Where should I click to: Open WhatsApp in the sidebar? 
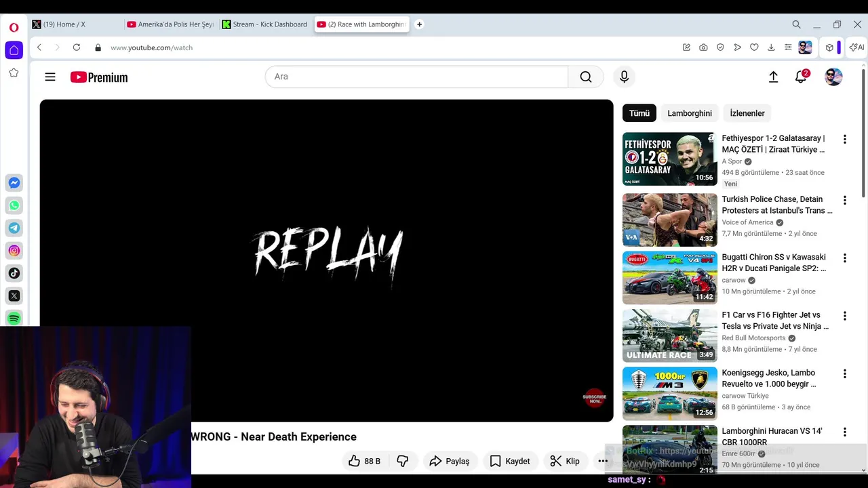[14, 205]
